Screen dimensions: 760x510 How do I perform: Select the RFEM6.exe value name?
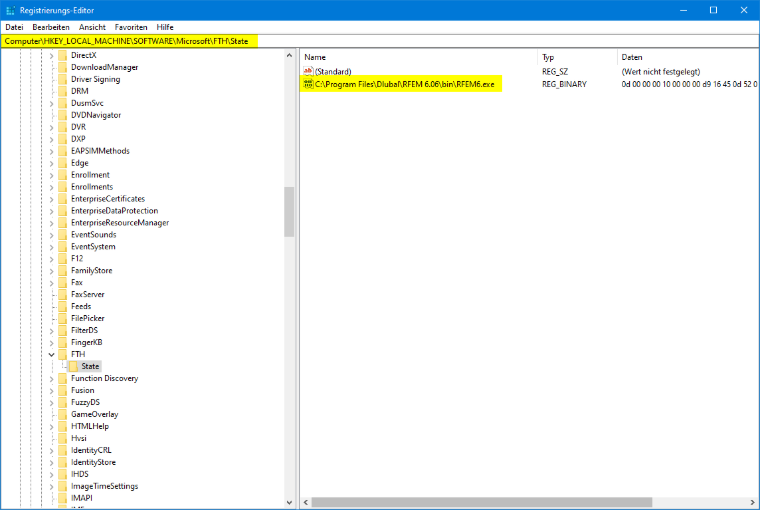405,84
